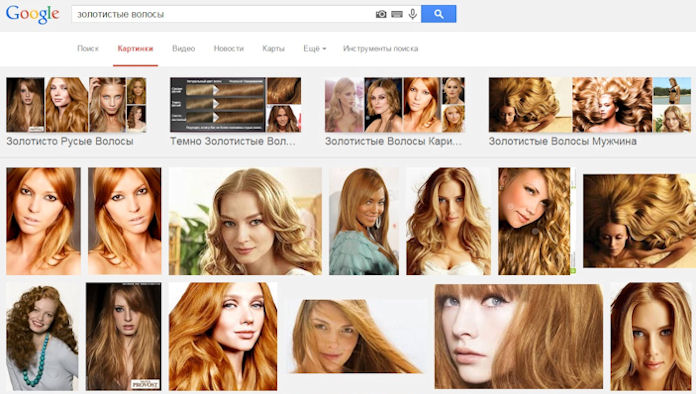Open the on-screen keyboard icon
696x394 pixels.
click(x=397, y=14)
